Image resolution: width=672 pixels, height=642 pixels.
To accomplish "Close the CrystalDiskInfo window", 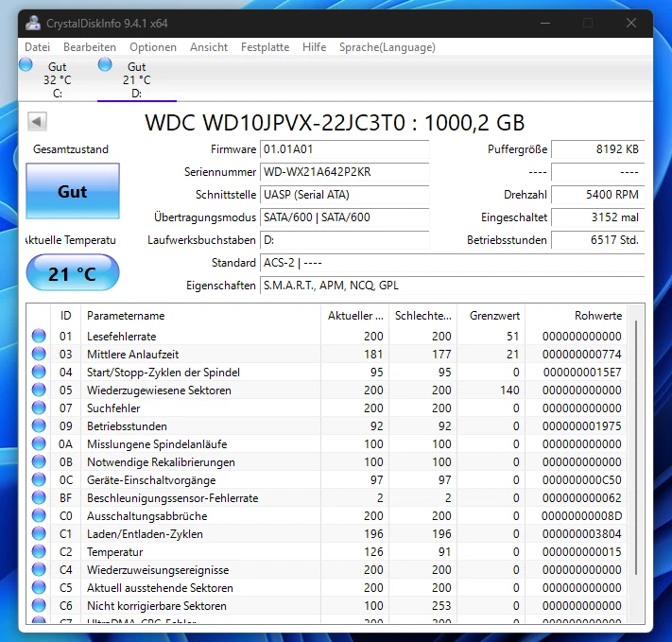I will click(x=630, y=23).
